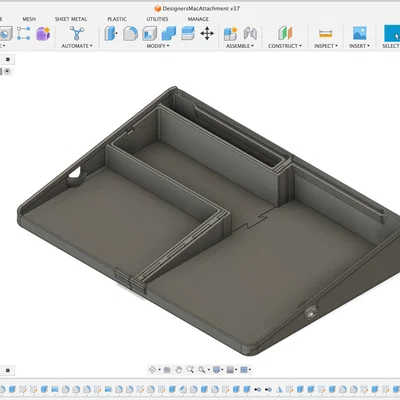The image size is (400, 400).
Task: Open the INSERT dropdown menu
Action: point(359,46)
